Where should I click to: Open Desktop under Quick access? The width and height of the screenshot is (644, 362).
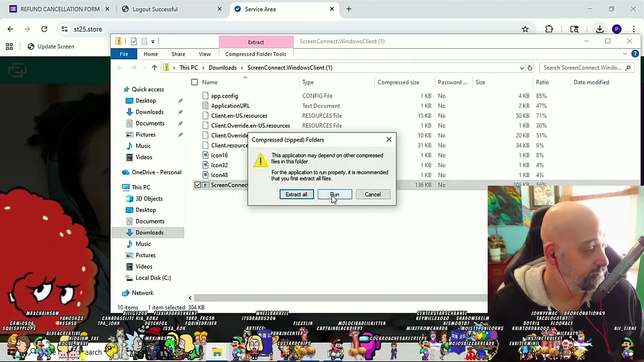coord(145,101)
